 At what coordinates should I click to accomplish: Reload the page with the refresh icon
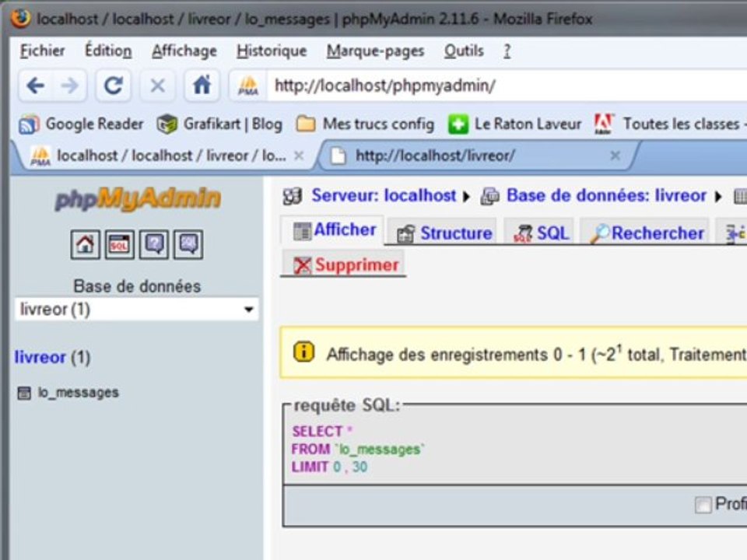tap(114, 86)
